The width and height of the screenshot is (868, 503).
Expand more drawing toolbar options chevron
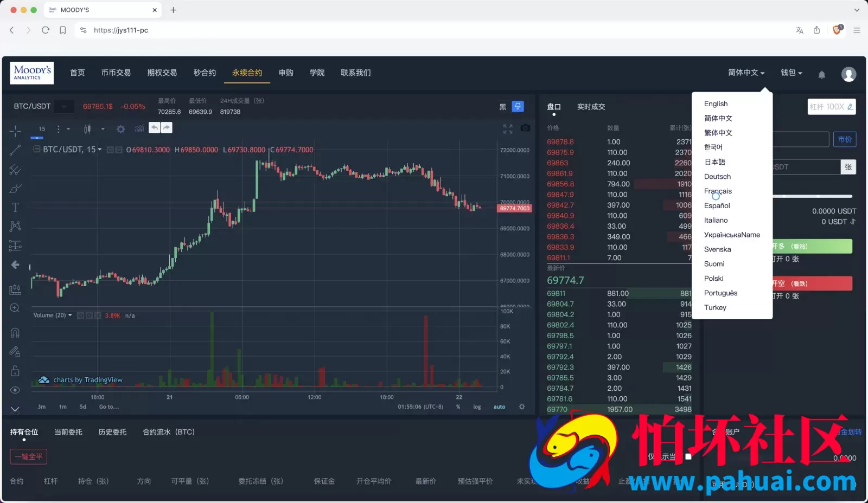(15, 409)
